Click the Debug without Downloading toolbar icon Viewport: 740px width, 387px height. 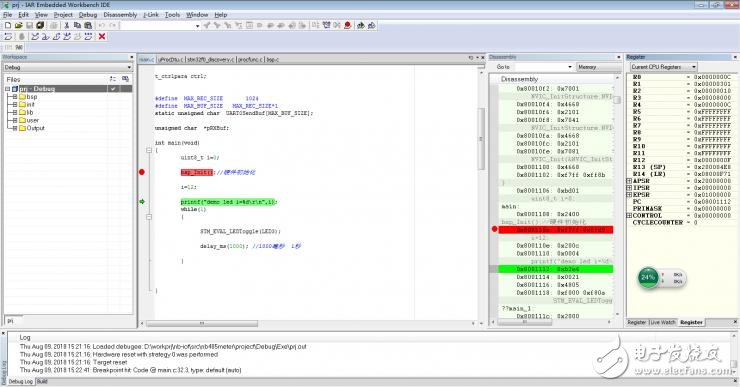[372, 25]
